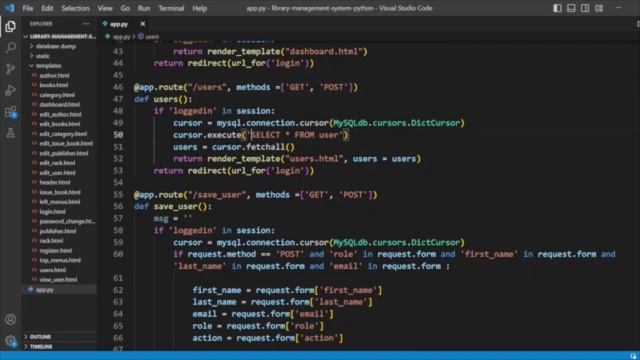Click the 'SELECT * FROM user' string

295,135
